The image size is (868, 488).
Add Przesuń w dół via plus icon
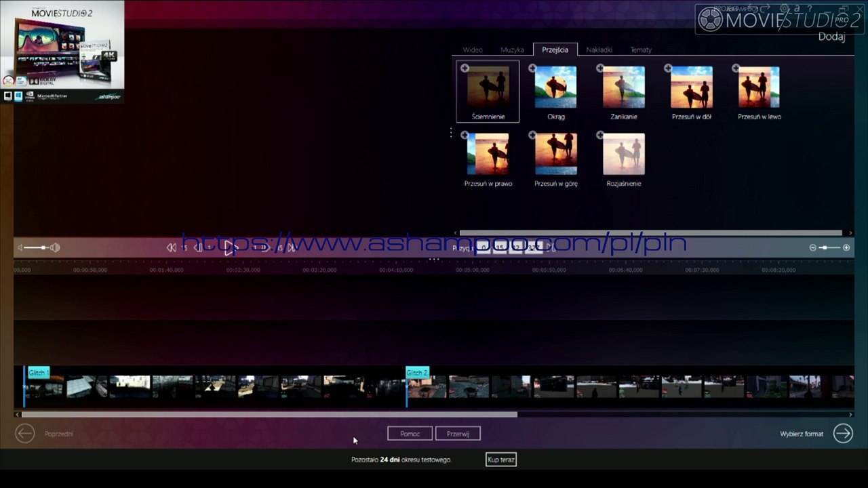pos(668,68)
